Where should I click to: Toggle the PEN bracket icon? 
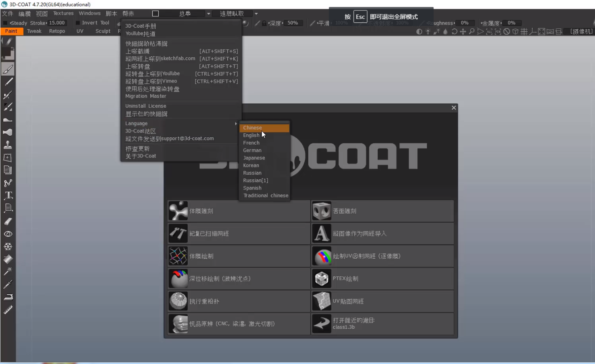tap(498, 32)
